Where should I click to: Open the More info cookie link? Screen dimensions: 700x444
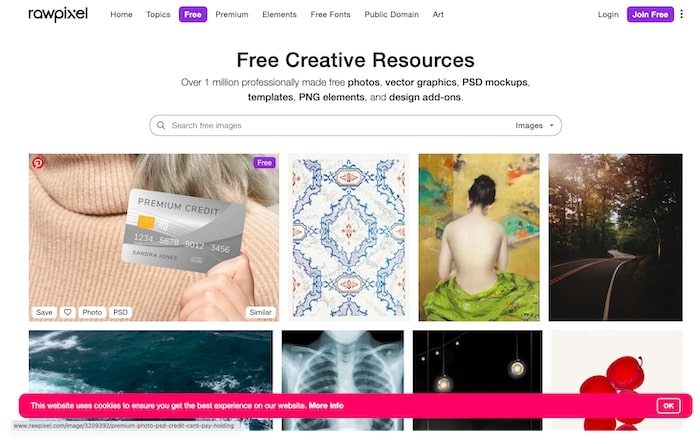(x=326, y=406)
